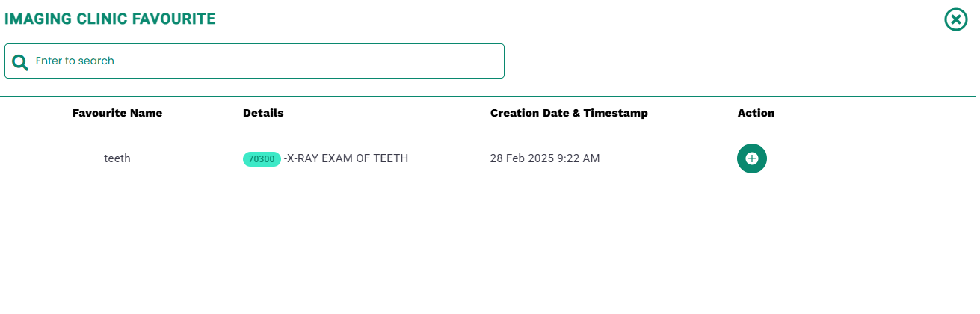Sort by Creation Date & Timestamp header
The image size is (980, 314).
(569, 113)
